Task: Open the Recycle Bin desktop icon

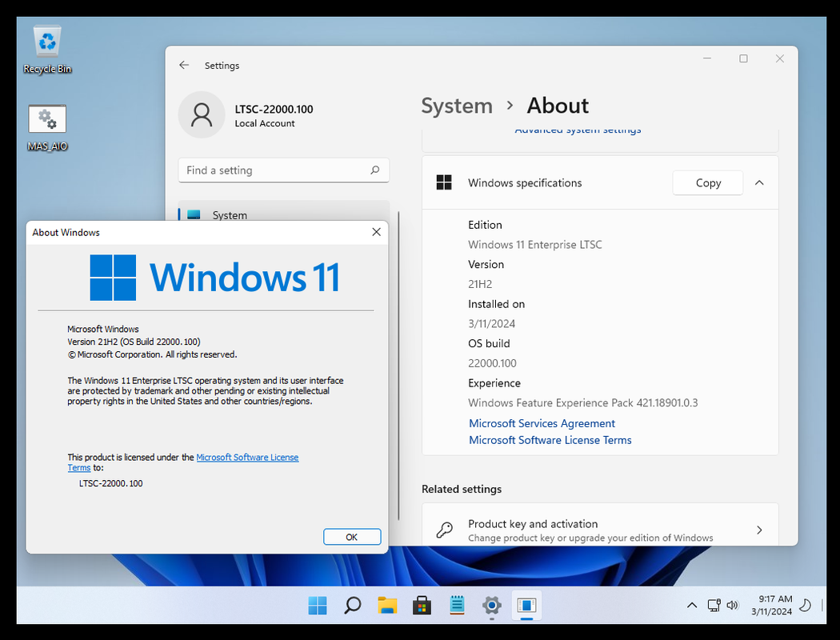Action: point(47,50)
